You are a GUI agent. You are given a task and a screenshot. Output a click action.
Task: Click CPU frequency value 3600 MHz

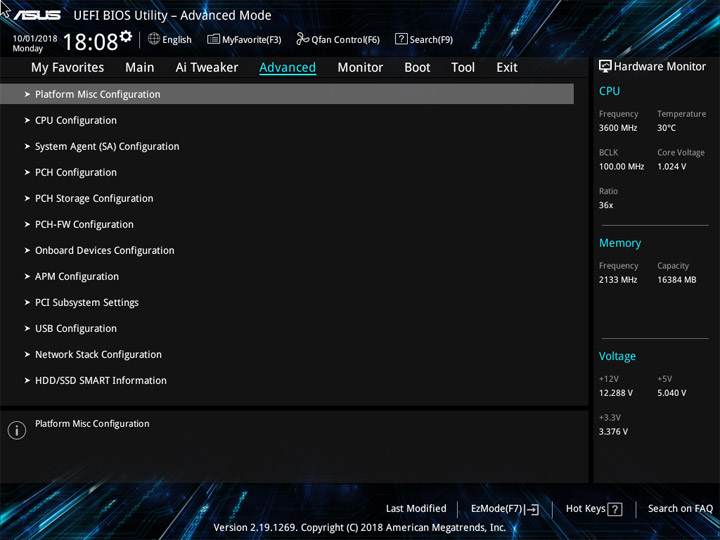pyautogui.click(x=618, y=128)
